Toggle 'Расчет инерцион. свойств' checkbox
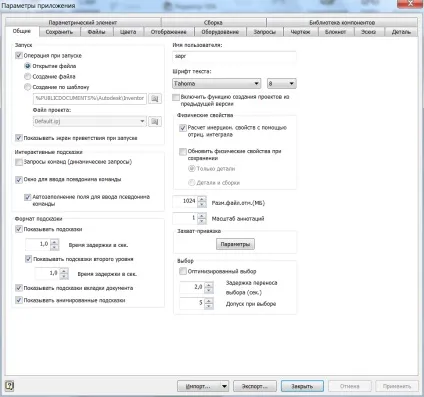 [183, 128]
